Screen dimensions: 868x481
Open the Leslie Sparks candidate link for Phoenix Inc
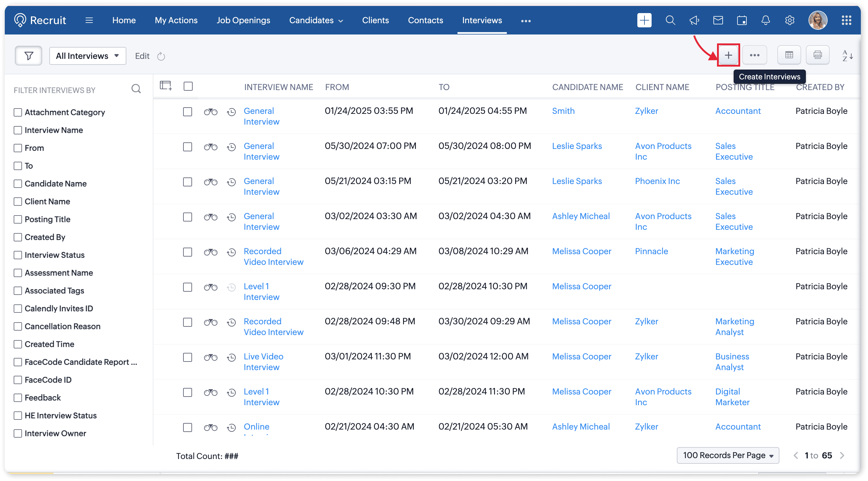576,181
